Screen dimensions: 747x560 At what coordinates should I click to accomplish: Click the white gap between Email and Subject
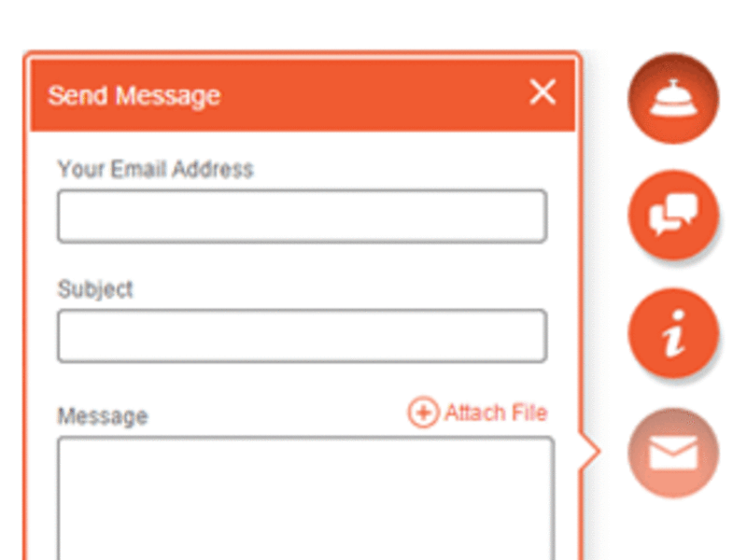coord(302,260)
